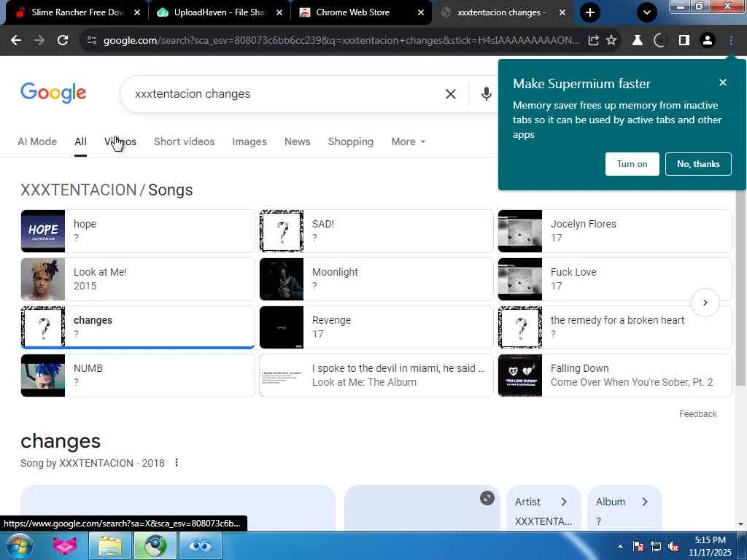Show hidden tray icons arrow
Viewport: 747px width, 560px height.
tap(620, 546)
